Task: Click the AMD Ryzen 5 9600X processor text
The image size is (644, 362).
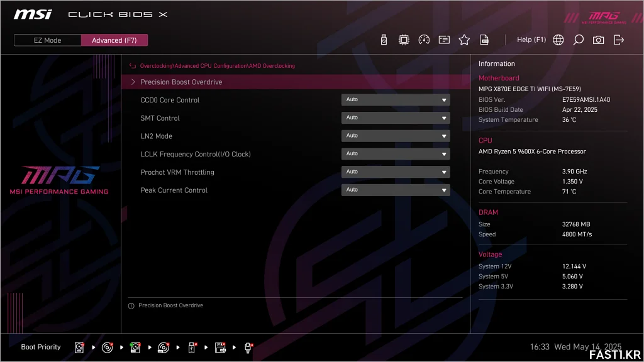Action: click(532, 151)
